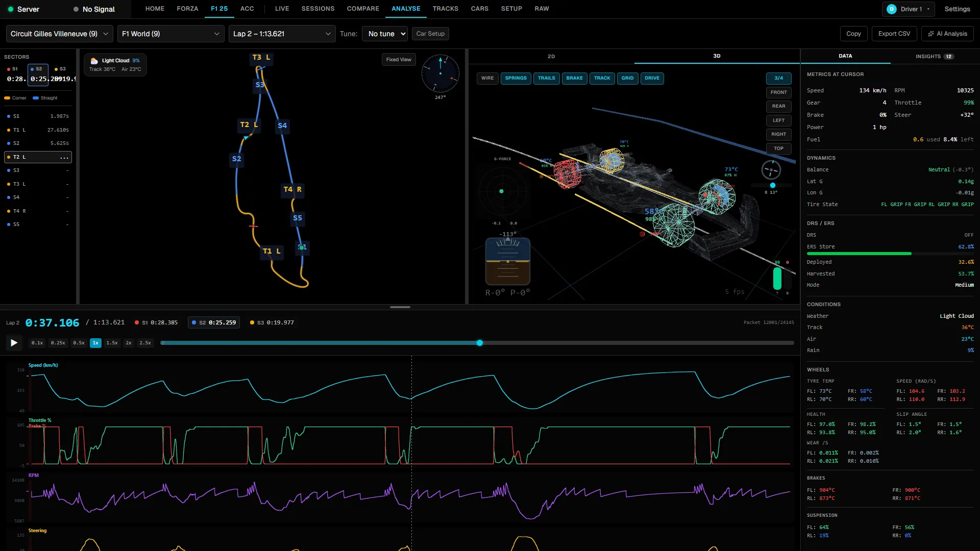The height and width of the screenshot is (551, 980).
Task: Click the compass heading dial on map
Action: [x=440, y=73]
